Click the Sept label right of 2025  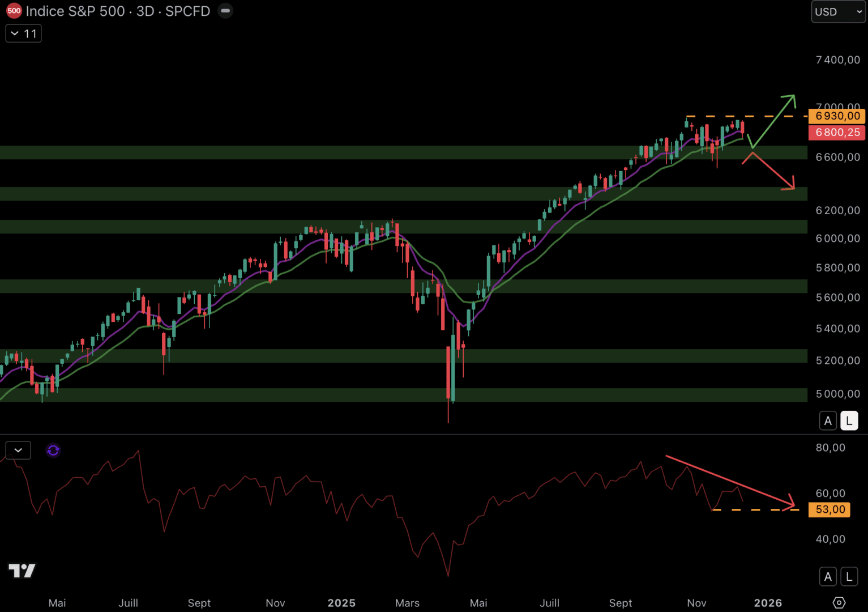point(621,603)
